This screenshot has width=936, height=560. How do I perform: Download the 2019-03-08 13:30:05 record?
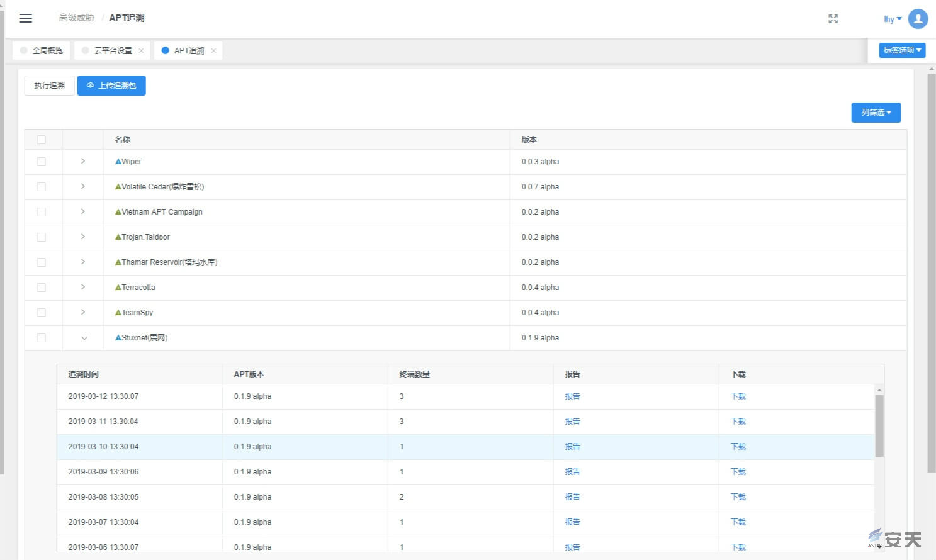tap(738, 497)
